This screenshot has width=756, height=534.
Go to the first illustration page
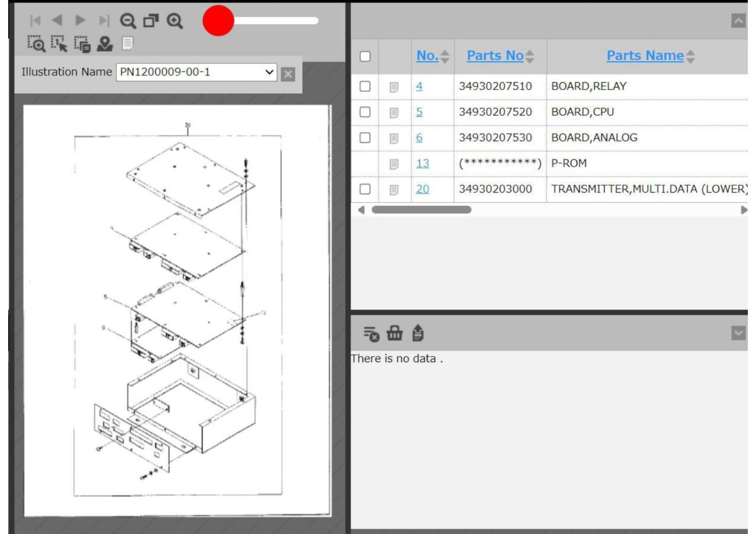[x=35, y=21]
